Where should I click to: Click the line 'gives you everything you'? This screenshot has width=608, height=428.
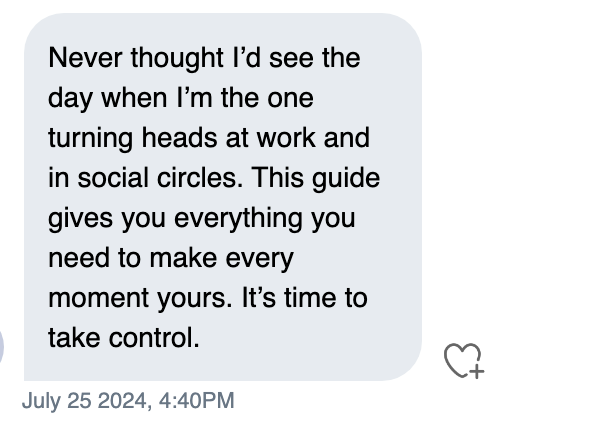(x=202, y=218)
